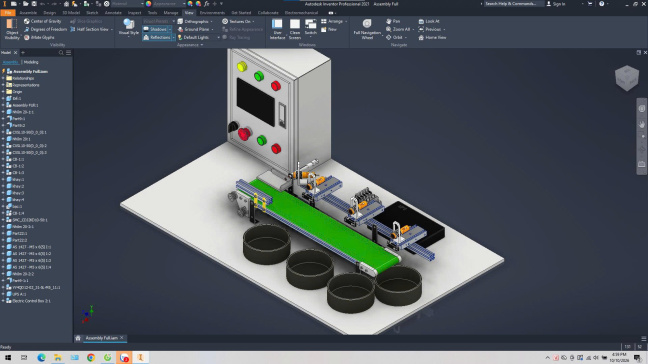Screen dimensions: 648x364
Task: Toggle Degrees of Freedom display
Action: [x=45, y=29]
